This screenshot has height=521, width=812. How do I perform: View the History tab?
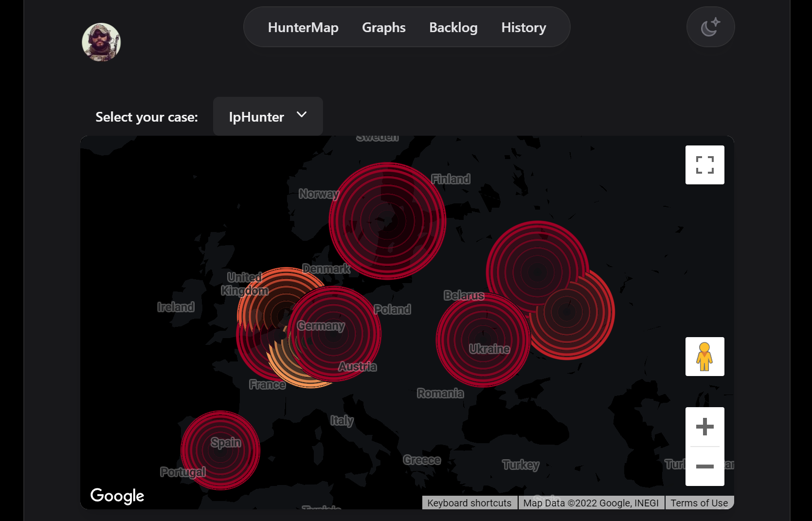[x=523, y=27]
